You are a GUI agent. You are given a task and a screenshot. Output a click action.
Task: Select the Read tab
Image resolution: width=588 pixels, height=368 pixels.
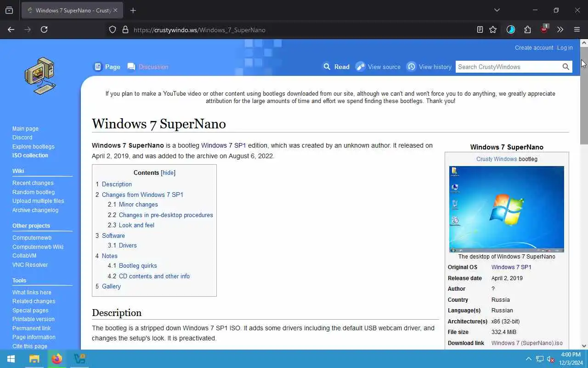(336, 67)
